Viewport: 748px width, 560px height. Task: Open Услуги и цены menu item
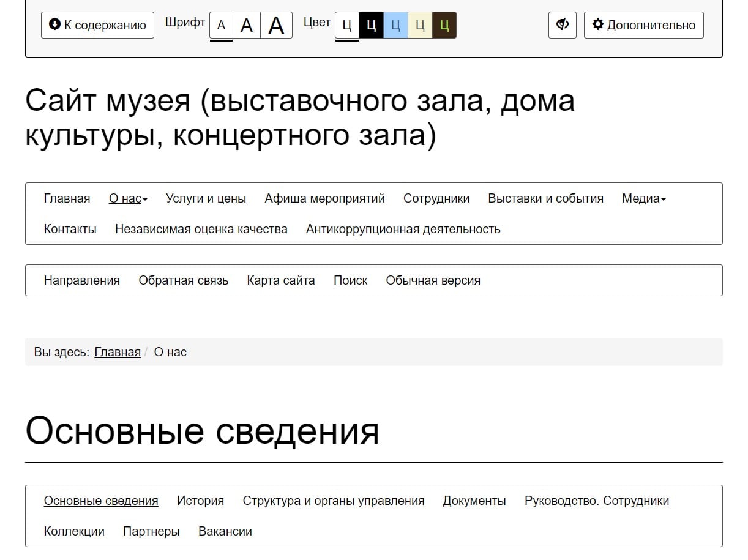point(206,198)
